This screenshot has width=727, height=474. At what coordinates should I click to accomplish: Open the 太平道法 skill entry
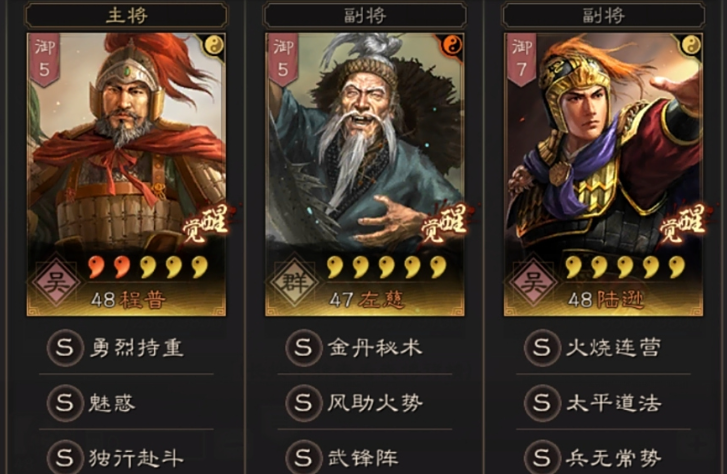pos(604,403)
